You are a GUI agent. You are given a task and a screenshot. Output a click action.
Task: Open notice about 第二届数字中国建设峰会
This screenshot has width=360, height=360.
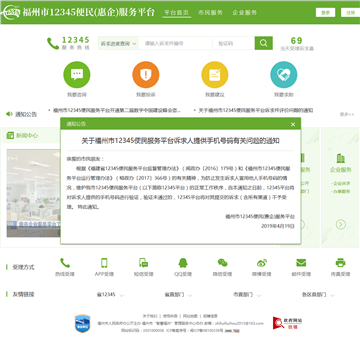click(117, 110)
